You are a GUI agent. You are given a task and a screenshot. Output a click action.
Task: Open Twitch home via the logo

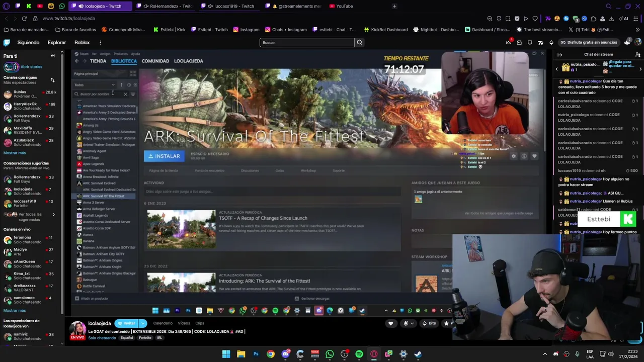point(7,43)
